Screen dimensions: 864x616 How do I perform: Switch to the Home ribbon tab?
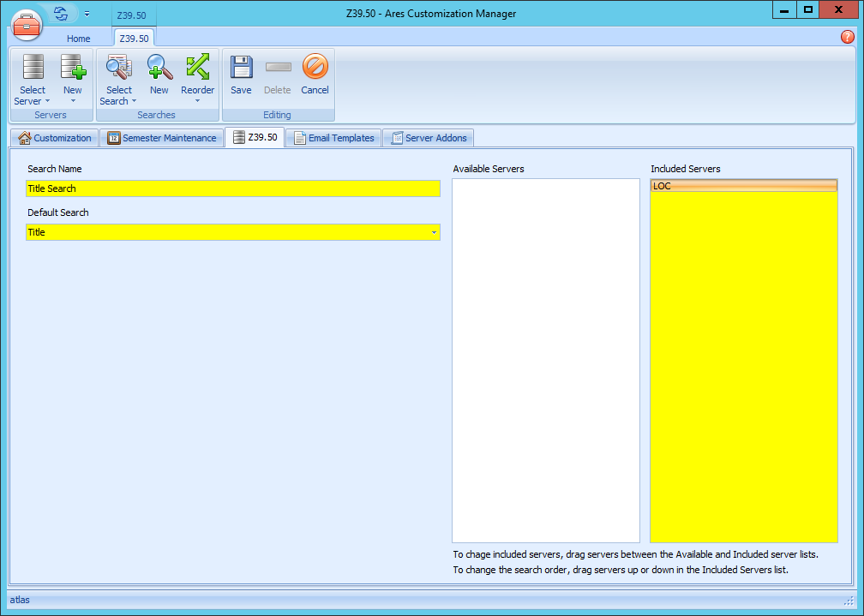click(79, 39)
